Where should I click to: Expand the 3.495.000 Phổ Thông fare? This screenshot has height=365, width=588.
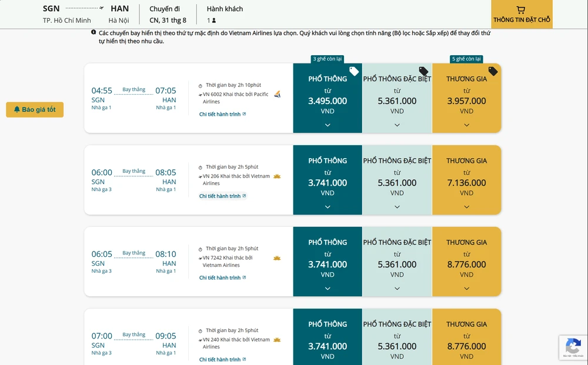[328, 125]
